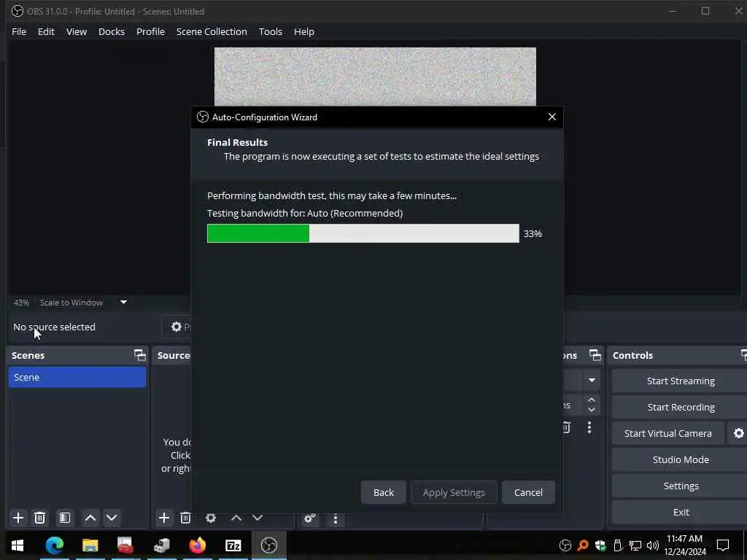
Task: Click Start Recording
Action: point(681,407)
